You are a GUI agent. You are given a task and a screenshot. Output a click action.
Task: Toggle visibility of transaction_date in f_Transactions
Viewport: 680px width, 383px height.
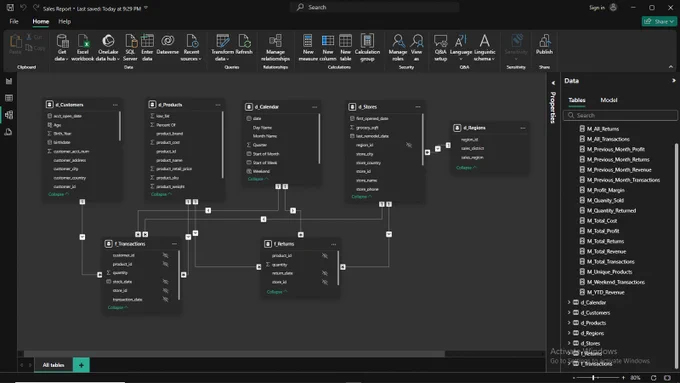tap(165, 299)
